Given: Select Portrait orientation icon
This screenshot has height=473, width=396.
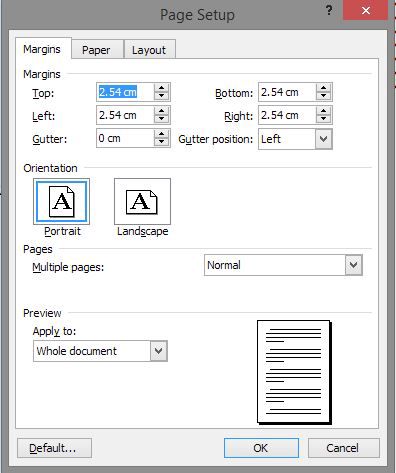Looking at the screenshot, I should (x=61, y=201).
